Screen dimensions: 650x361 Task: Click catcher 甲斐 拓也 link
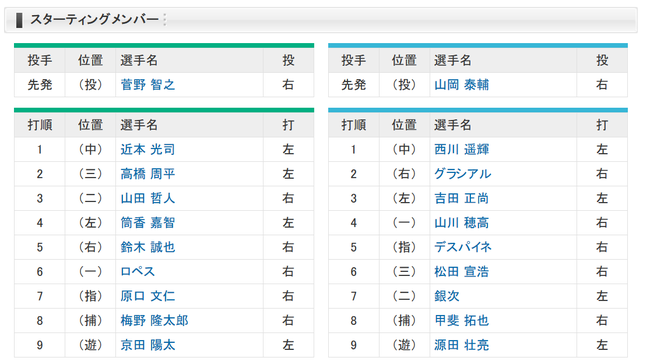click(x=461, y=321)
